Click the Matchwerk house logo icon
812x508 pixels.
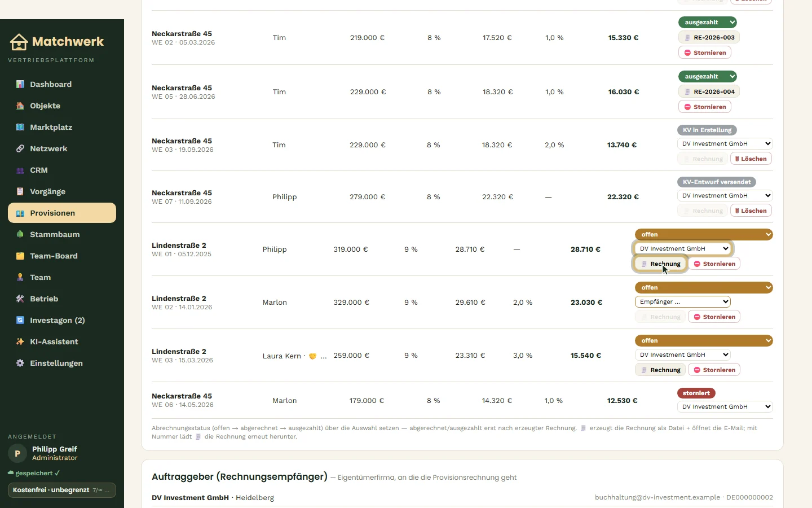(x=19, y=42)
